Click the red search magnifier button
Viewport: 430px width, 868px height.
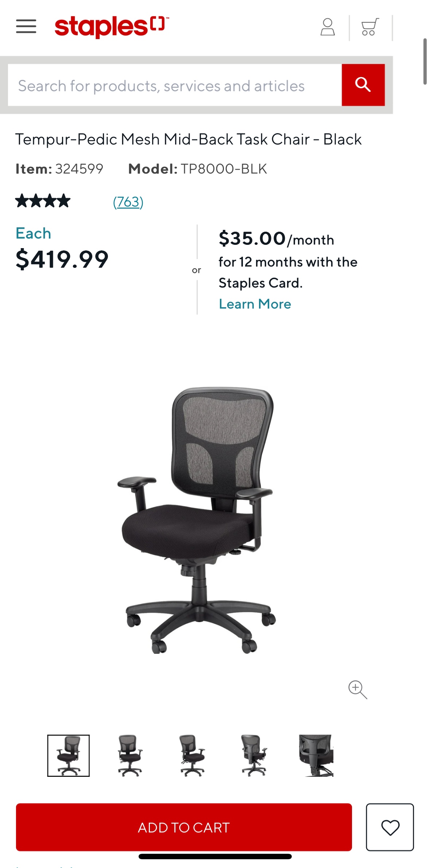pos(363,85)
